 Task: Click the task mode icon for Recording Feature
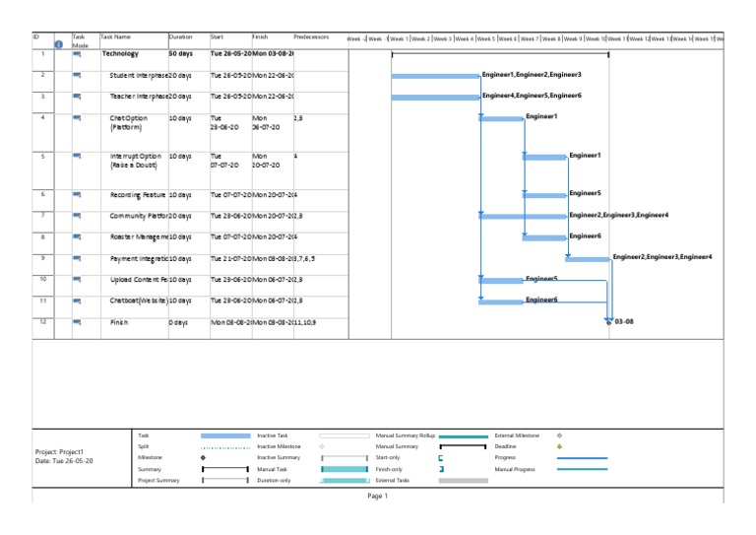pyautogui.click(x=77, y=194)
